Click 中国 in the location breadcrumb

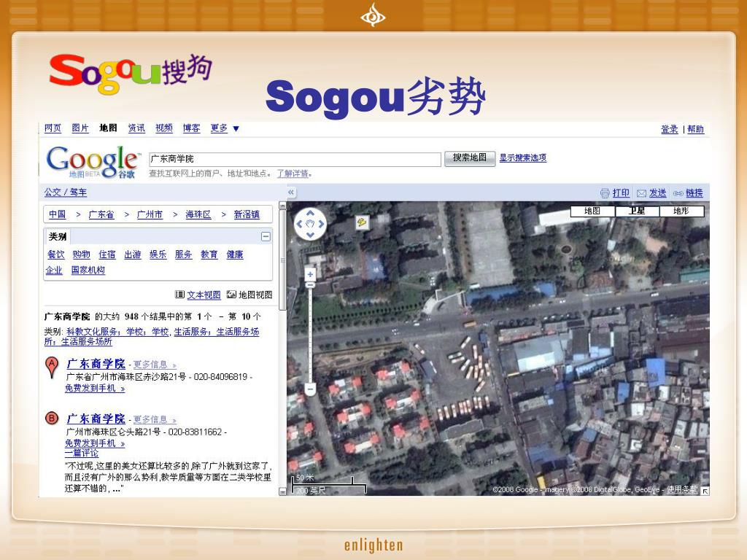(57, 215)
